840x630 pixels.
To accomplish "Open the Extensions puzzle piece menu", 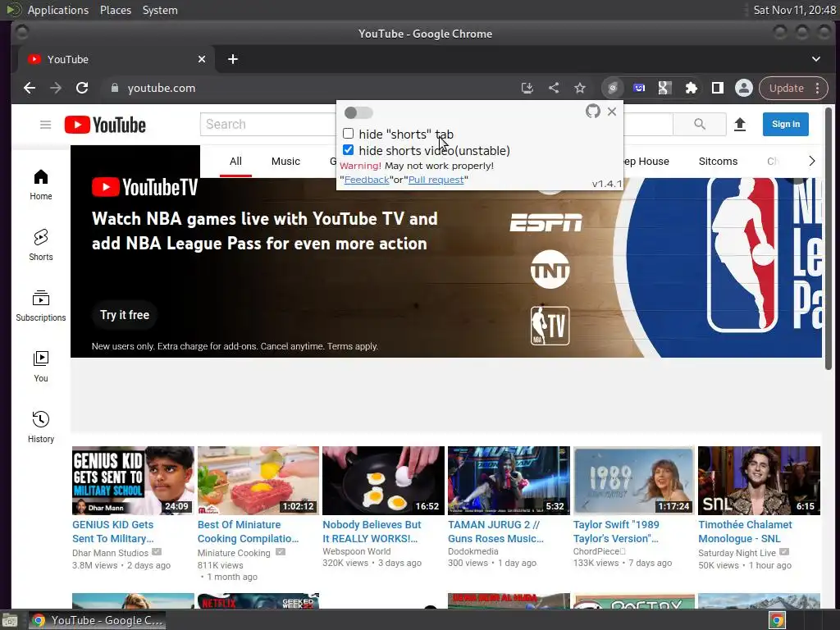I will click(691, 88).
